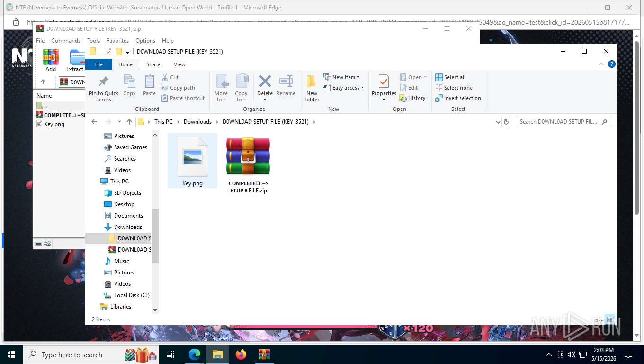
Task: Refresh the current folder
Action: pos(506,122)
